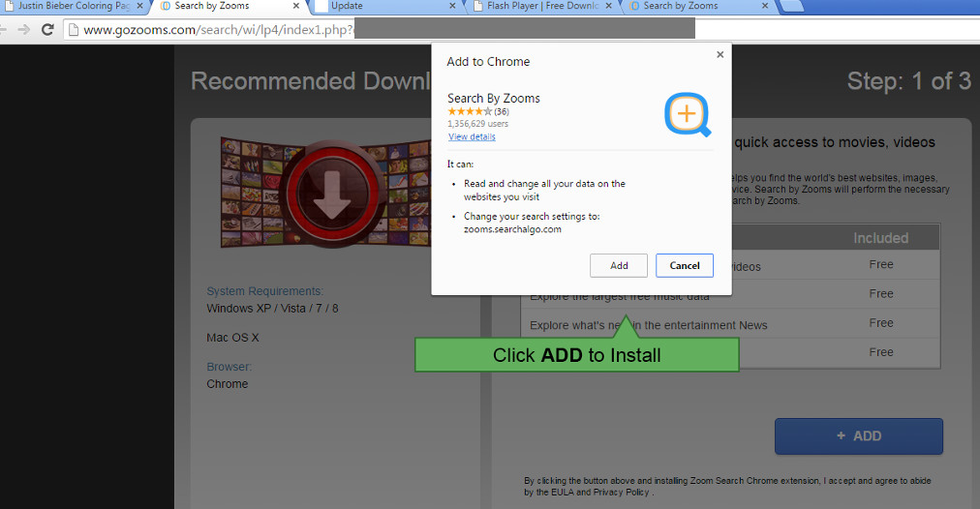Close the Flash Player tab
The image size is (980, 509).
[x=609, y=6]
